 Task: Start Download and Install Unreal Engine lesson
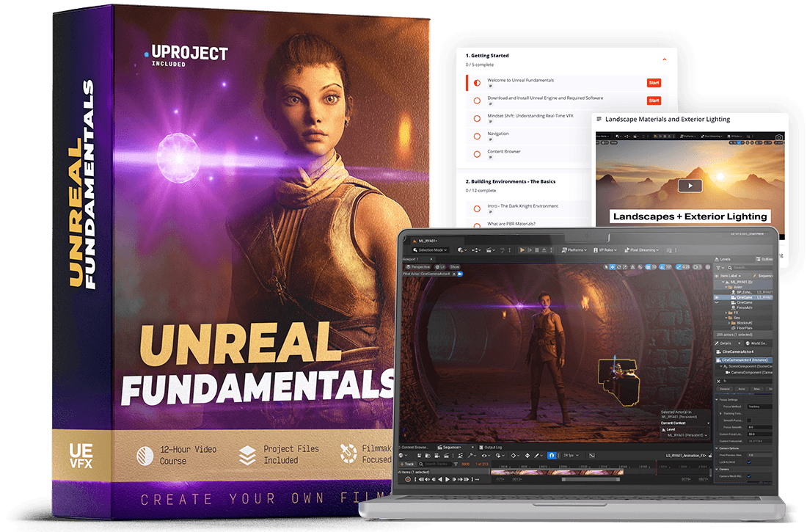pyautogui.click(x=654, y=101)
